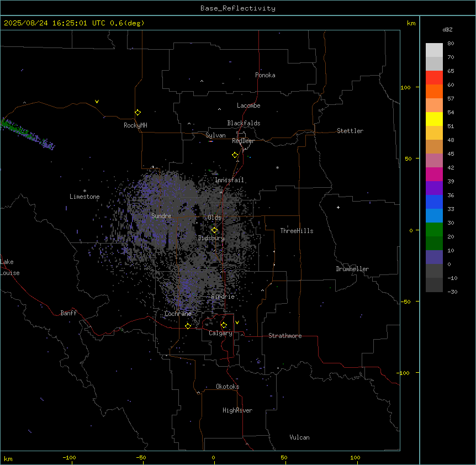Screen dimensions: 476x465
Task: Click the yellow v marker northwest of RockyMH
Action: pyautogui.click(x=97, y=102)
